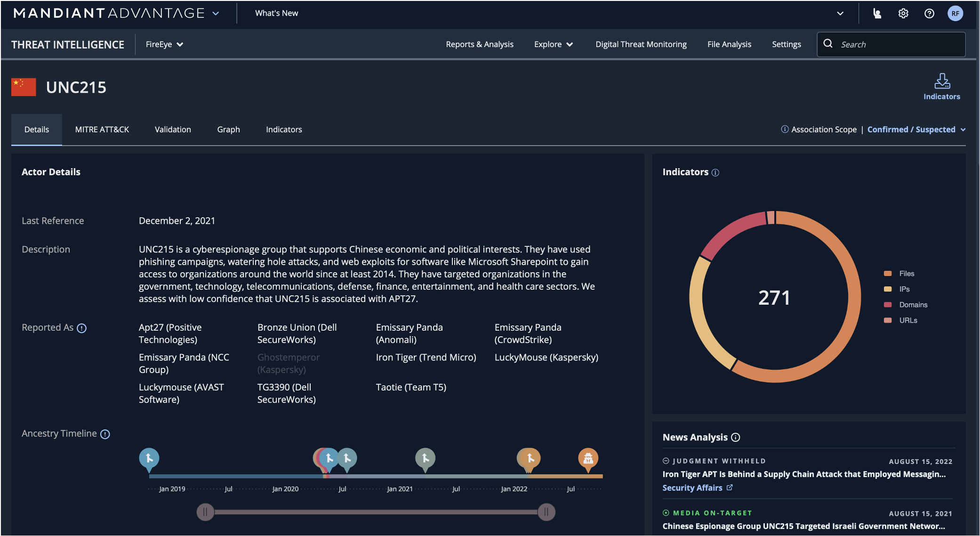The height and width of the screenshot is (536, 980).
Task: Open Reports & Analysis menu
Action: click(x=480, y=44)
